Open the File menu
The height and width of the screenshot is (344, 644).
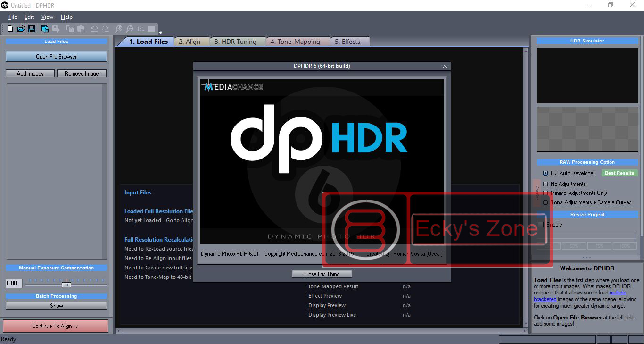pyautogui.click(x=13, y=17)
